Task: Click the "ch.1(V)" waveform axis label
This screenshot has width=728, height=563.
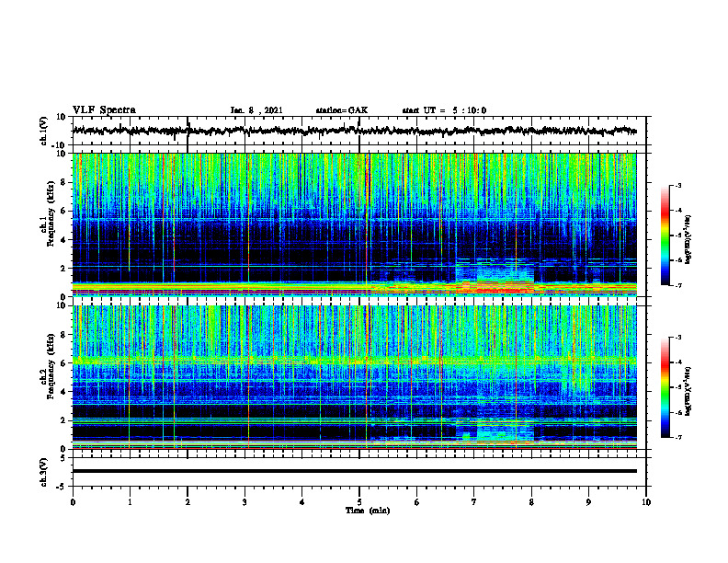Action: 44,131
